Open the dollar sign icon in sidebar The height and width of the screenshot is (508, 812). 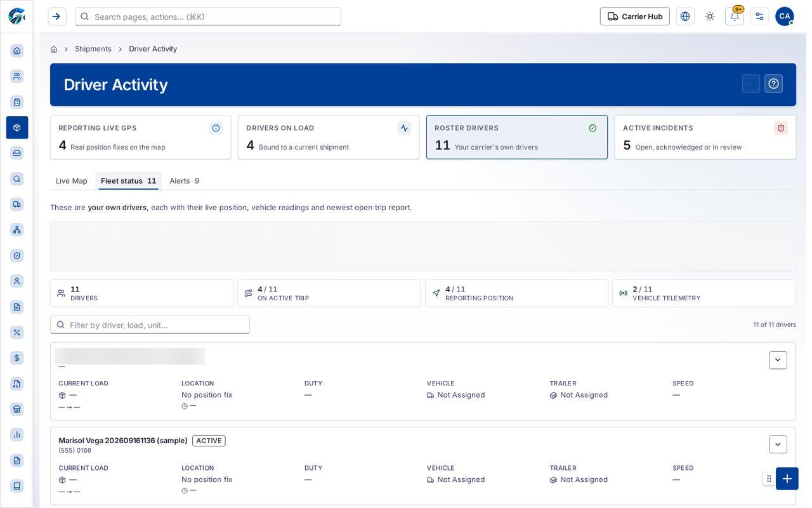pos(17,358)
